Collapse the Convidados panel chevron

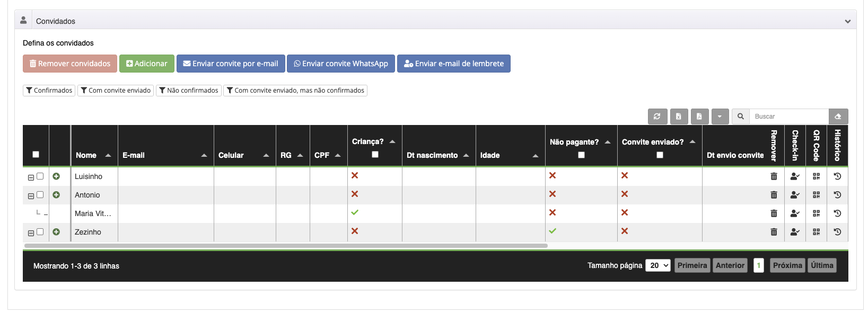click(x=847, y=22)
